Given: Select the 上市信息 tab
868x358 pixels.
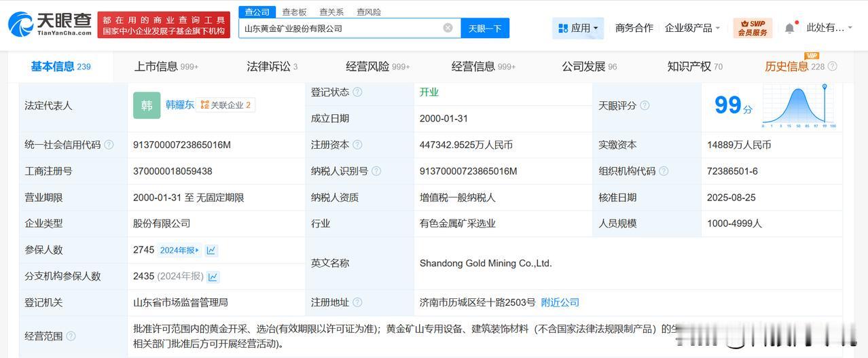Looking at the screenshot, I should (166, 67).
